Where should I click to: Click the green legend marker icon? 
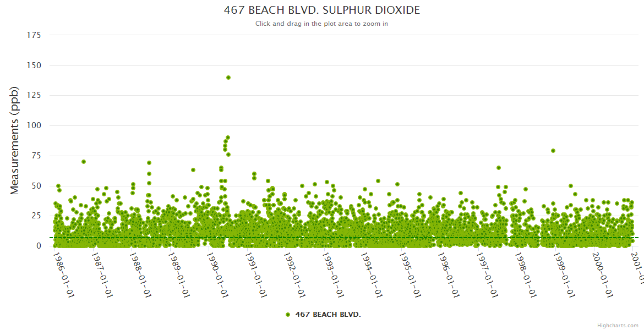(x=287, y=315)
